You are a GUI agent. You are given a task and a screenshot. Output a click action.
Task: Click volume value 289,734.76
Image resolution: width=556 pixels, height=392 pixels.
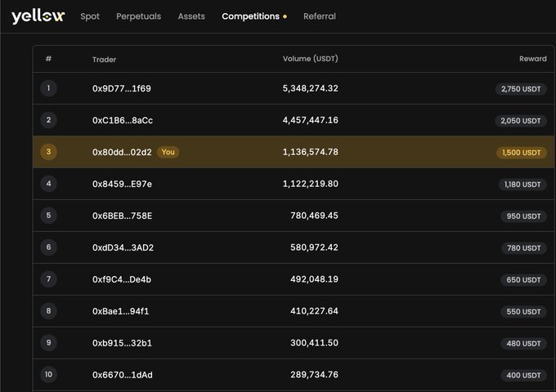click(x=314, y=375)
